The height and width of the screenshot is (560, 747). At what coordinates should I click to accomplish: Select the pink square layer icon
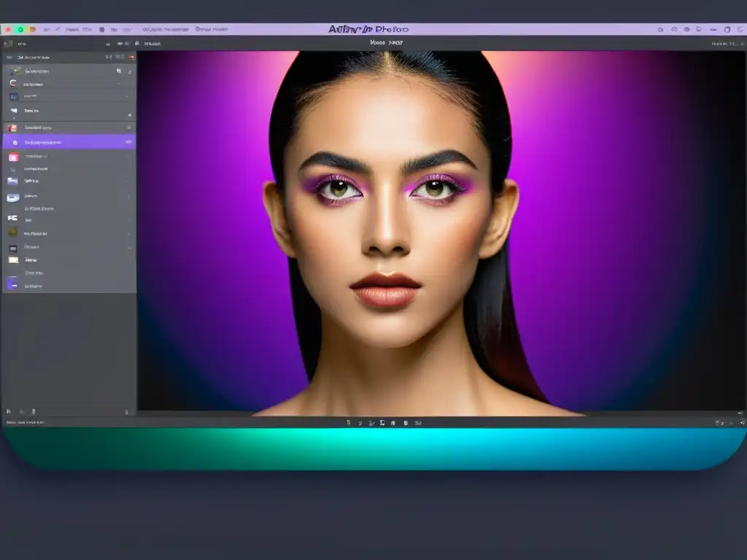(x=13, y=157)
